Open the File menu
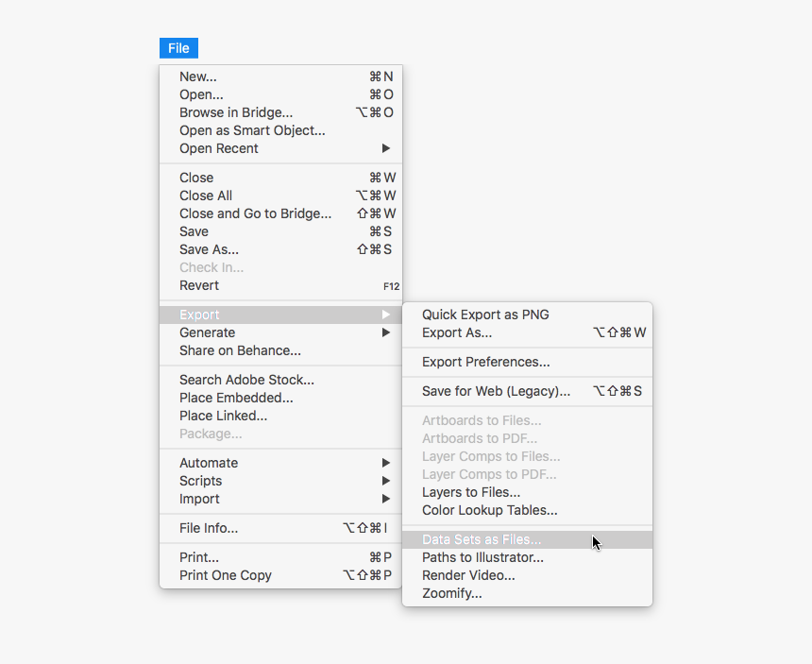Viewport: 812px width, 664px height. point(178,47)
